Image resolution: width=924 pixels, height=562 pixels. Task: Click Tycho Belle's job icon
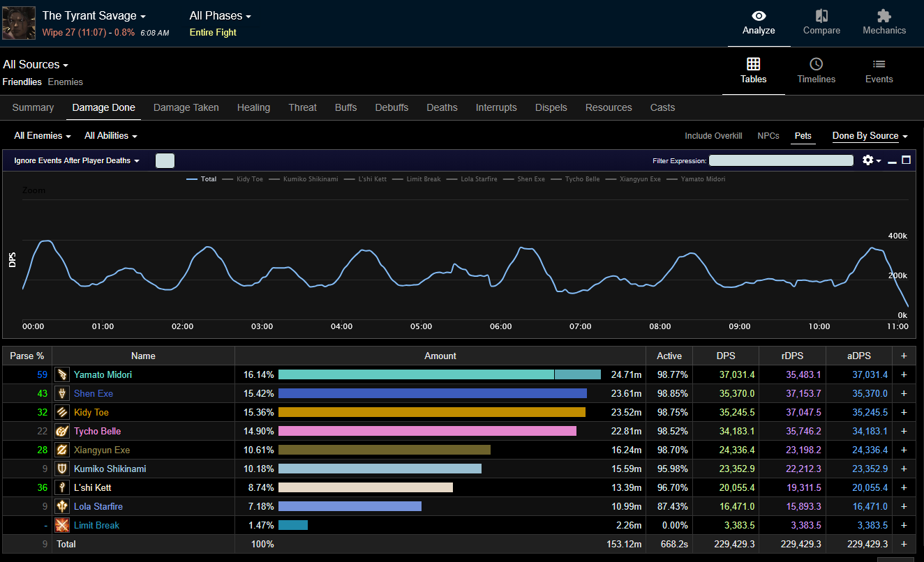(x=63, y=431)
